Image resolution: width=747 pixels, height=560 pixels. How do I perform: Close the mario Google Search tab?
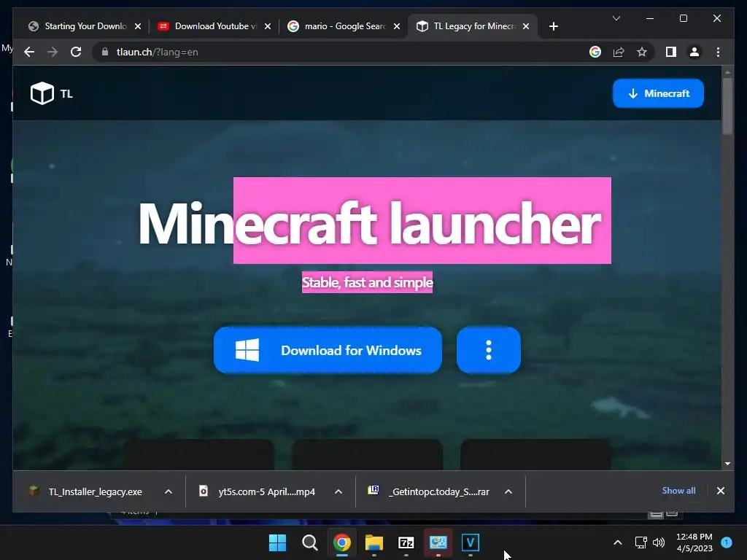pyautogui.click(x=397, y=26)
